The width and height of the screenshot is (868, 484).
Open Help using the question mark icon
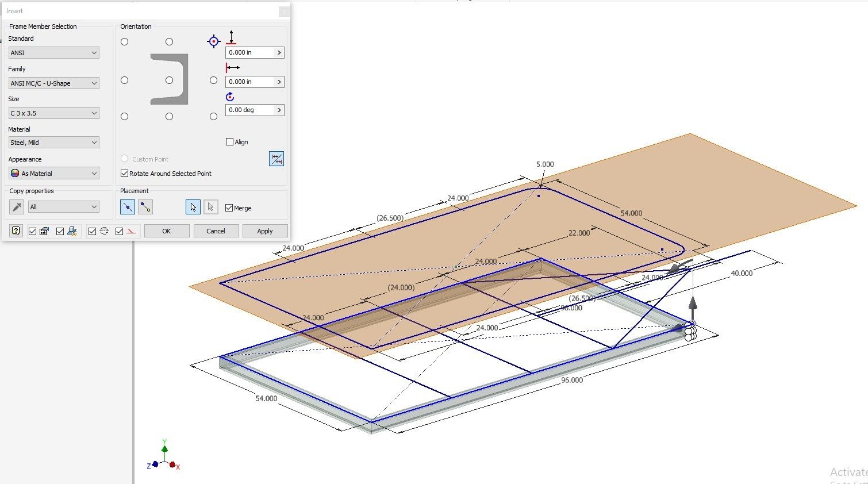(15, 231)
